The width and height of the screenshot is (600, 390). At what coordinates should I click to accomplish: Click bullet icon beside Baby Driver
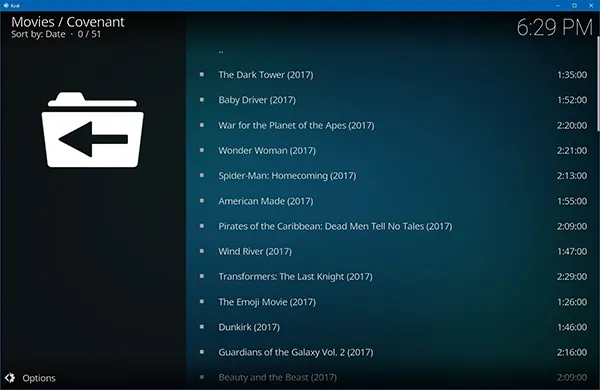(202, 100)
